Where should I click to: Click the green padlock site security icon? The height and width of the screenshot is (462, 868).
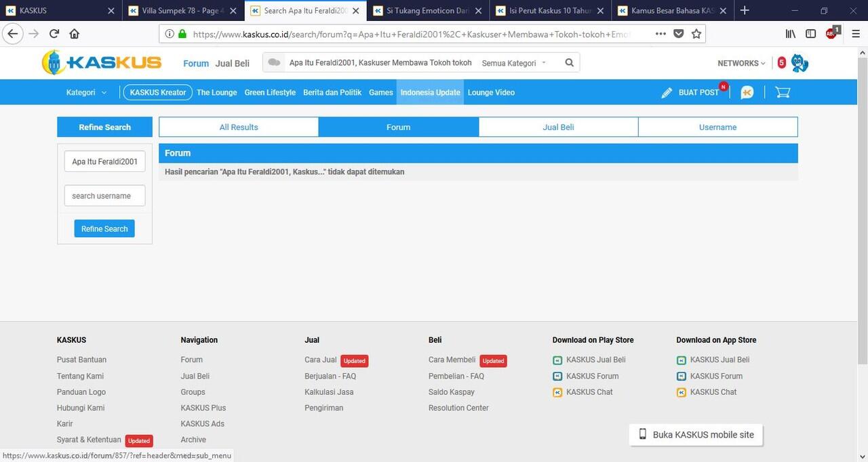[182, 34]
